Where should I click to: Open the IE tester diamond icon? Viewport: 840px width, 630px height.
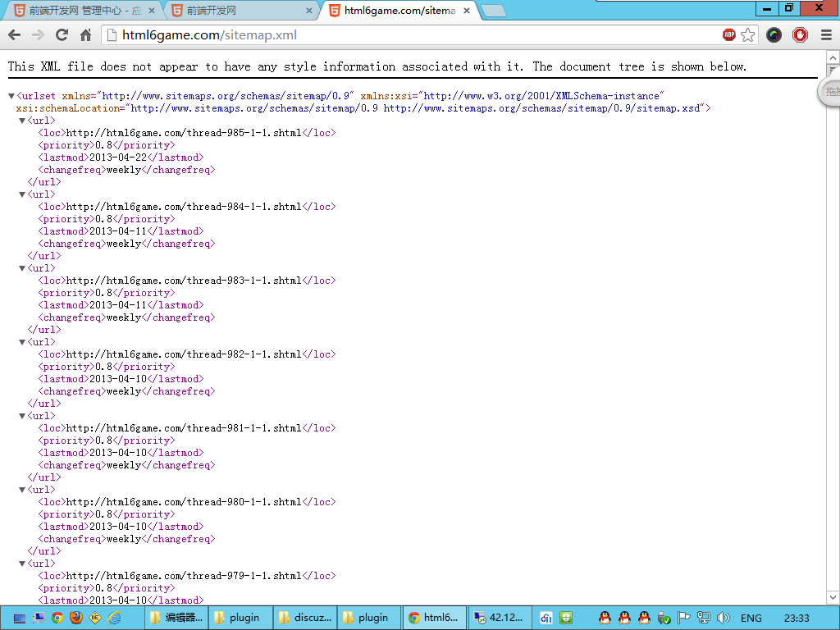(x=95, y=618)
